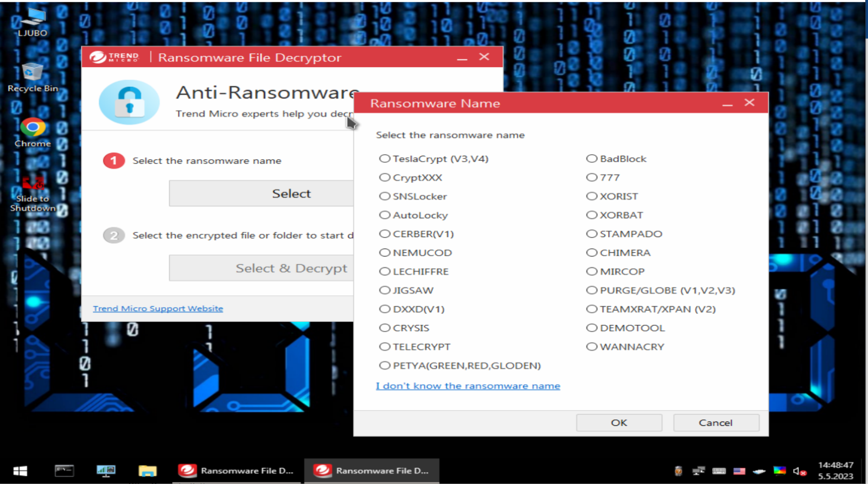Open 'I don't know the ransomware name' link
This screenshot has width=868, height=484.
click(x=468, y=386)
